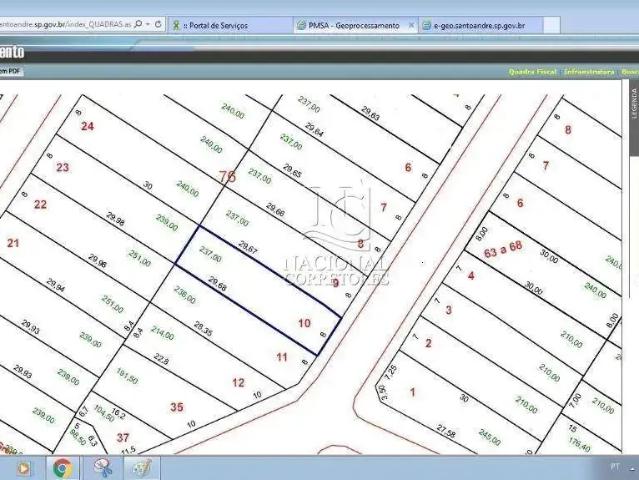Image resolution: width=639 pixels, height=480 pixels.
Task: Click the URL field with index_QUADRAS address
Action: 65,24
